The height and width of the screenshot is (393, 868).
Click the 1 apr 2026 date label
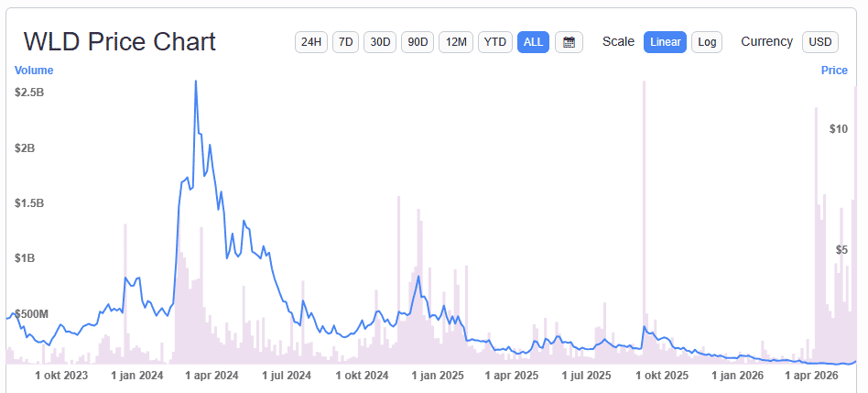(x=812, y=376)
